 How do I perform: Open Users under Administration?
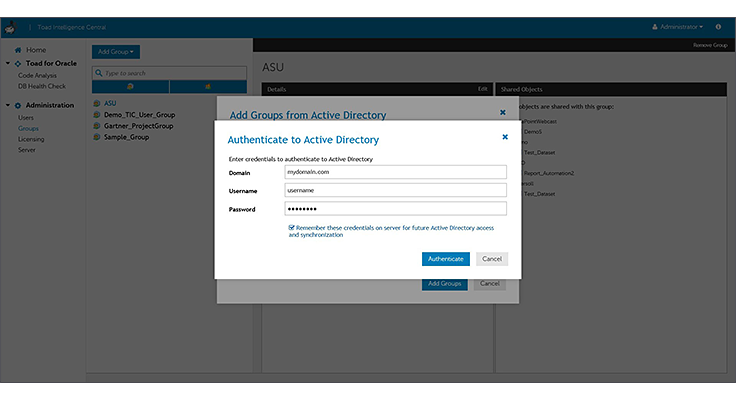point(26,118)
